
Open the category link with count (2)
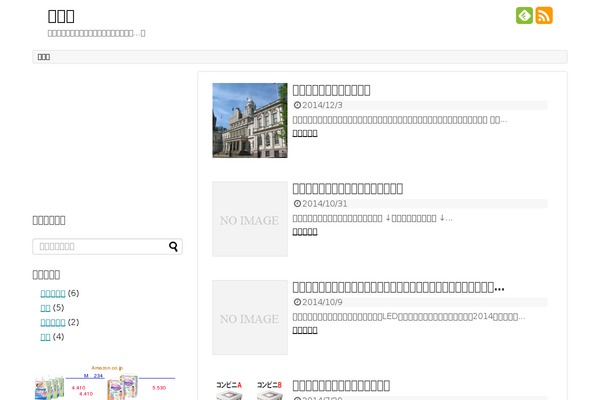pos(53,323)
